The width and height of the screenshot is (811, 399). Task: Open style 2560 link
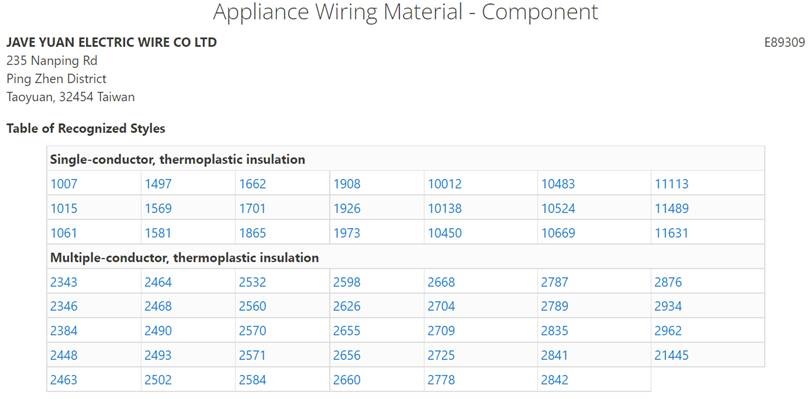[252, 306]
